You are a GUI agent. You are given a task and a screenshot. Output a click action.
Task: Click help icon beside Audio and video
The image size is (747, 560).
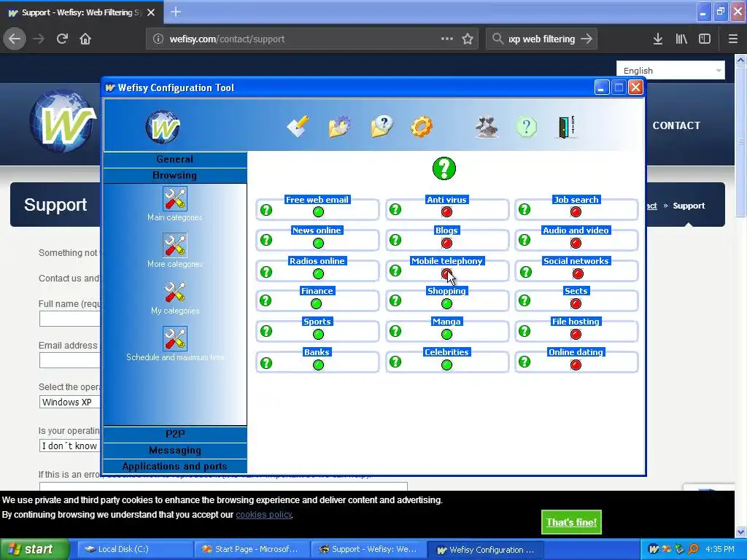coord(525,240)
